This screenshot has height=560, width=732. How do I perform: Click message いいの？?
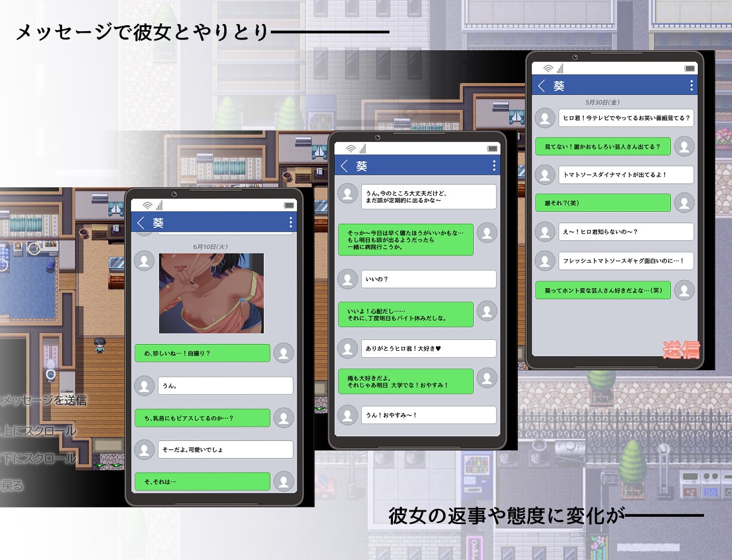[x=429, y=279]
